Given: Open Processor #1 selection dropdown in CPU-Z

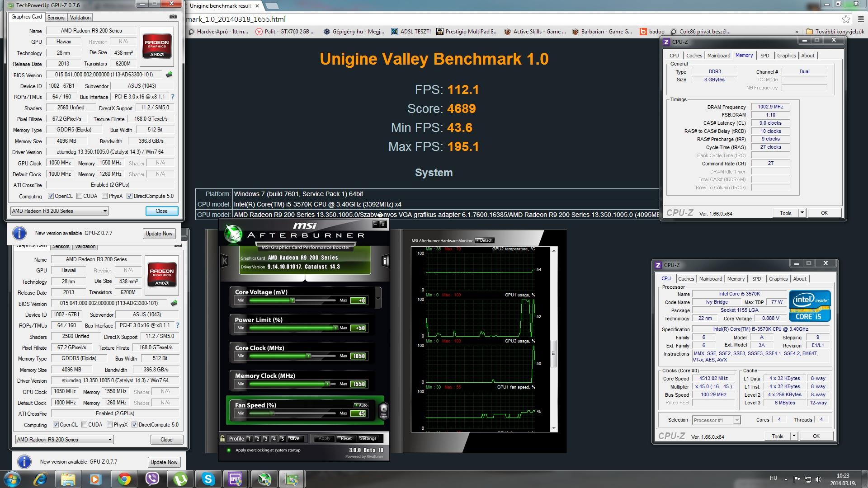Looking at the screenshot, I should pos(716,420).
